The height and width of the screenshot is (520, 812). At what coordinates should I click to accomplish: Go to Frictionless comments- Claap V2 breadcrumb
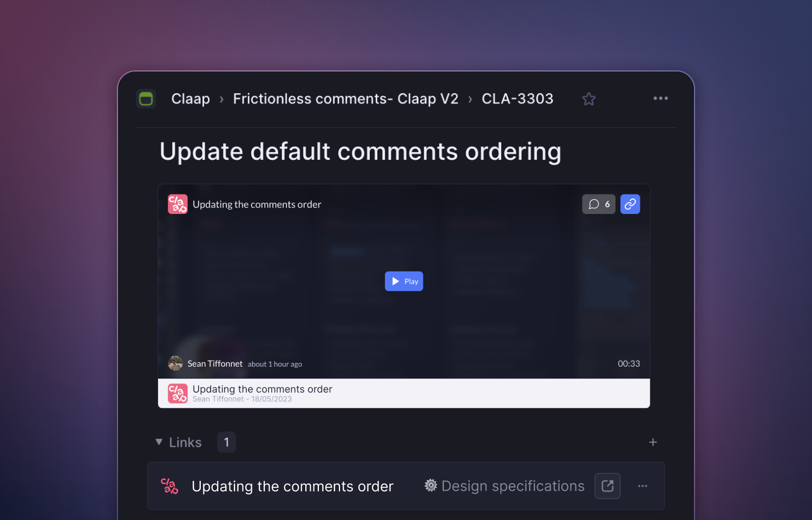345,99
